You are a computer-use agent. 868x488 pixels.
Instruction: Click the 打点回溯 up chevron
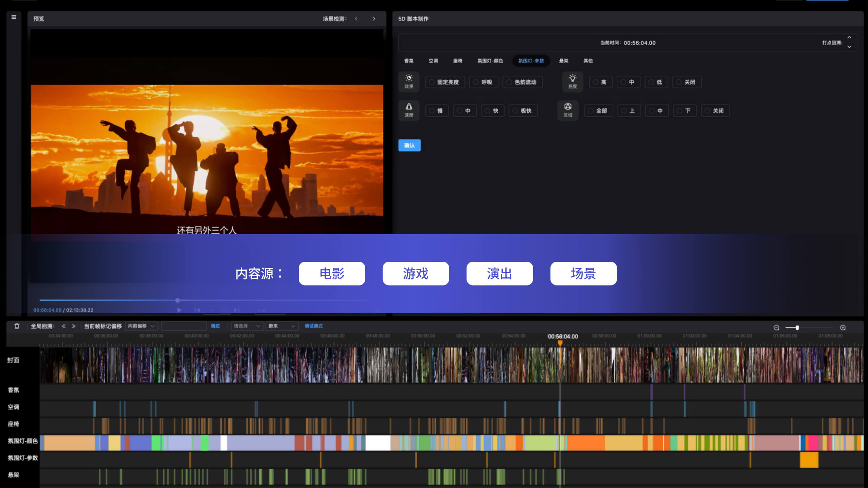coord(849,38)
